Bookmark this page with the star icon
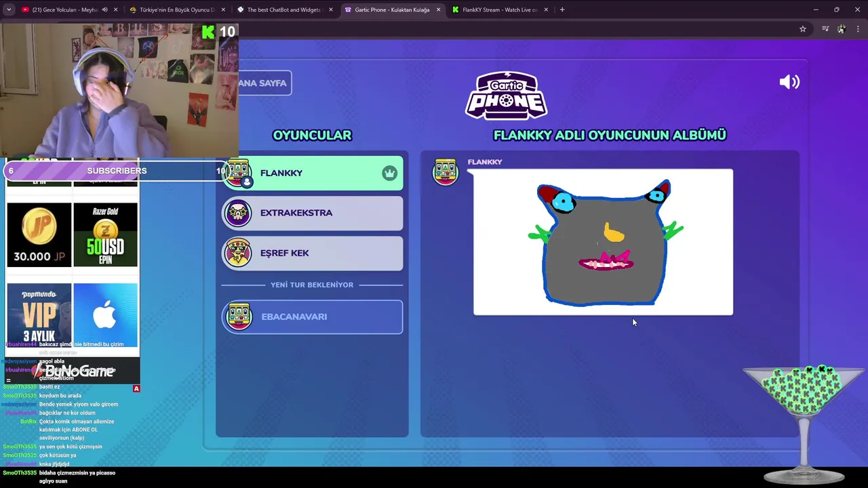This screenshot has width=868, height=488. click(x=803, y=29)
